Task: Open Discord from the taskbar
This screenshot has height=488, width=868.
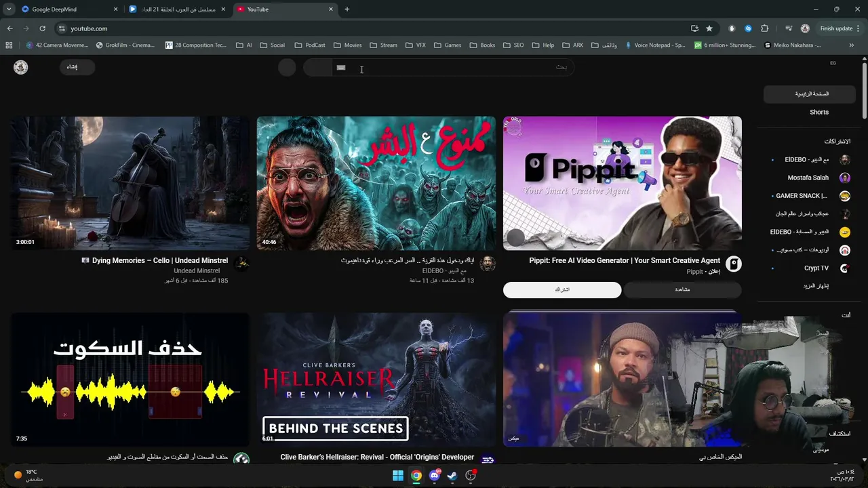Action: point(435,476)
